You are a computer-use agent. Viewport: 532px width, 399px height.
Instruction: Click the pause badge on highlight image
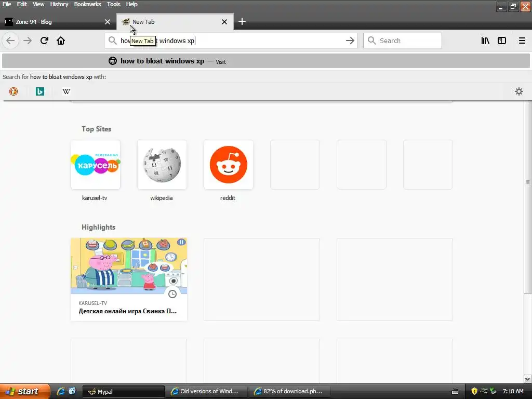(x=181, y=242)
